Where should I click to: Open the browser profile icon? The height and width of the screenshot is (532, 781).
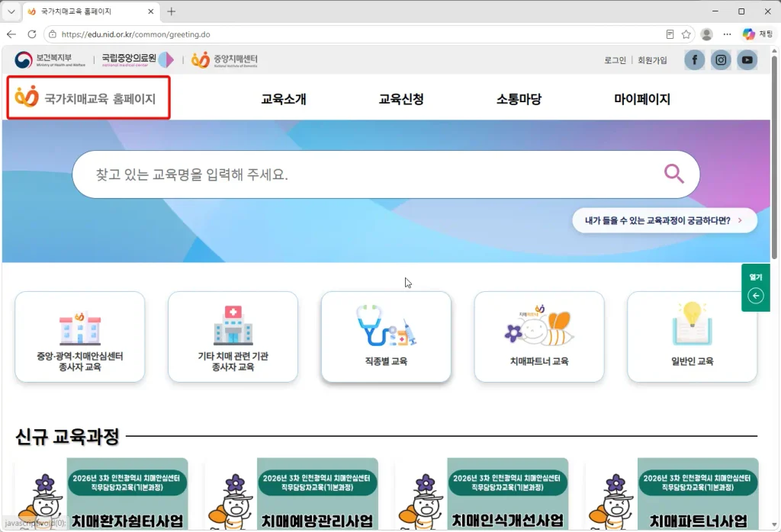click(x=706, y=34)
